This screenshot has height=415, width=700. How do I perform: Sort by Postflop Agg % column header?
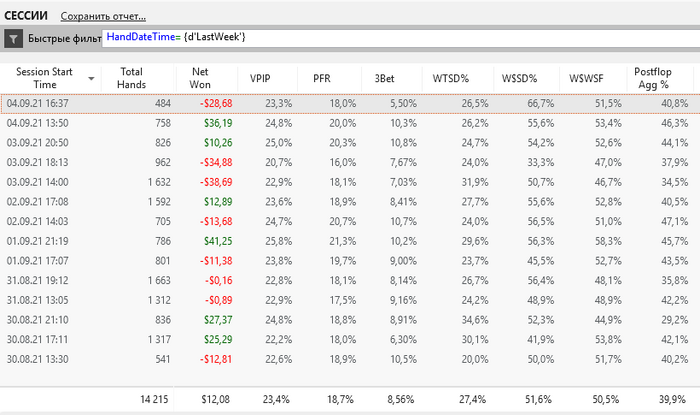(x=653, y=78)
